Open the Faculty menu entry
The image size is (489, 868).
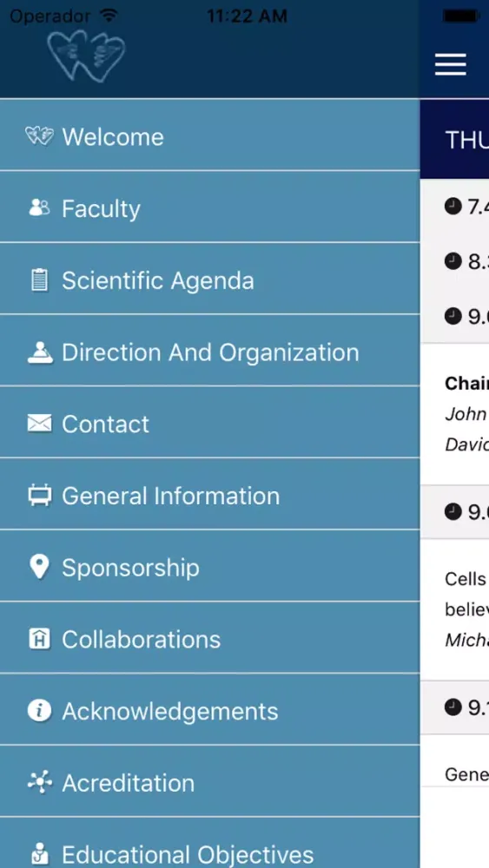210,207
